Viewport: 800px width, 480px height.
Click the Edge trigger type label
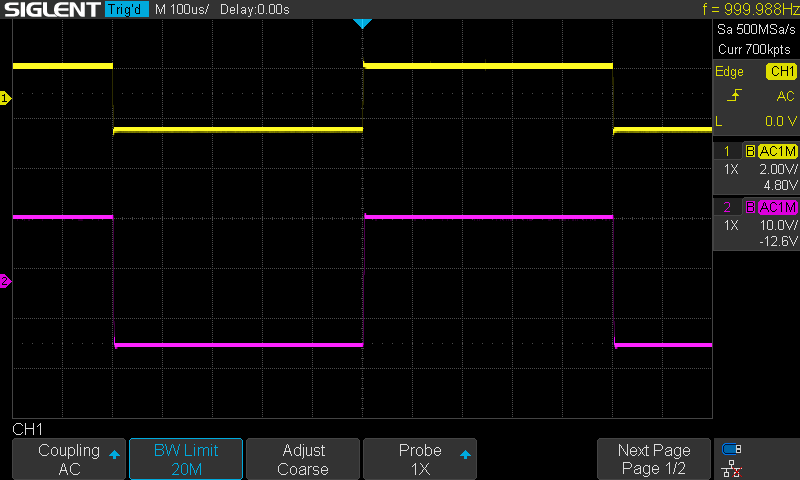click(729, 71)
